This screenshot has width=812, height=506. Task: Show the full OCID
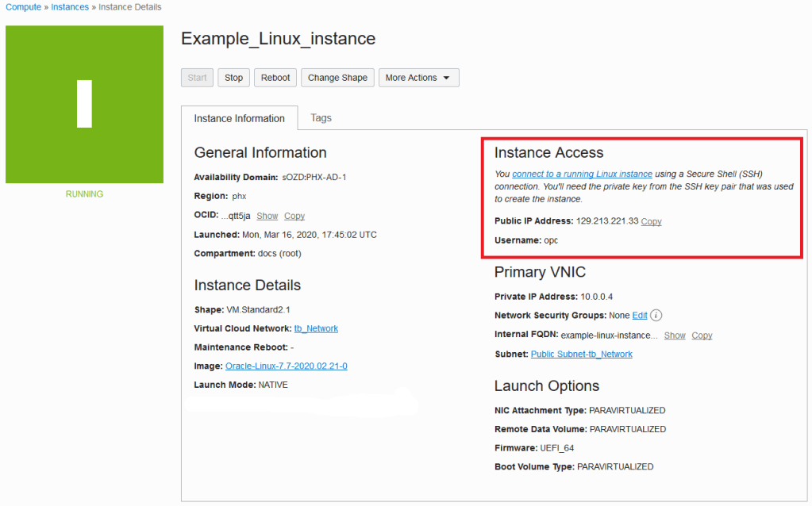(x=267, y=216)
